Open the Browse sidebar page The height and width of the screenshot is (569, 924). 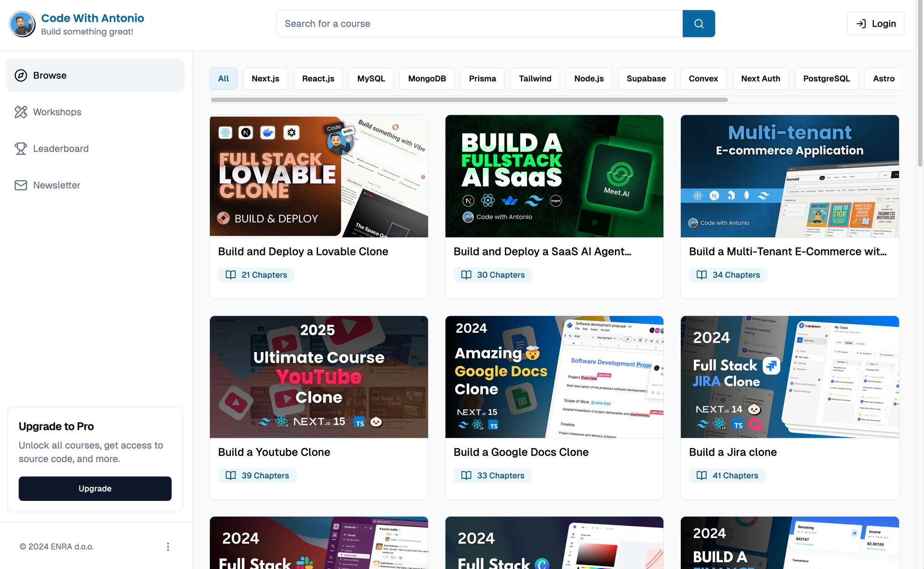coord(95,75)
